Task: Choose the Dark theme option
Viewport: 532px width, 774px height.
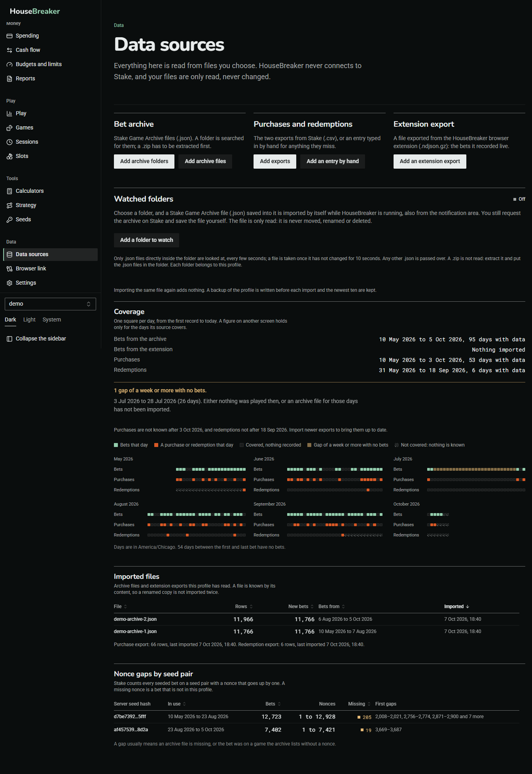Action: (x=10, y=319)
